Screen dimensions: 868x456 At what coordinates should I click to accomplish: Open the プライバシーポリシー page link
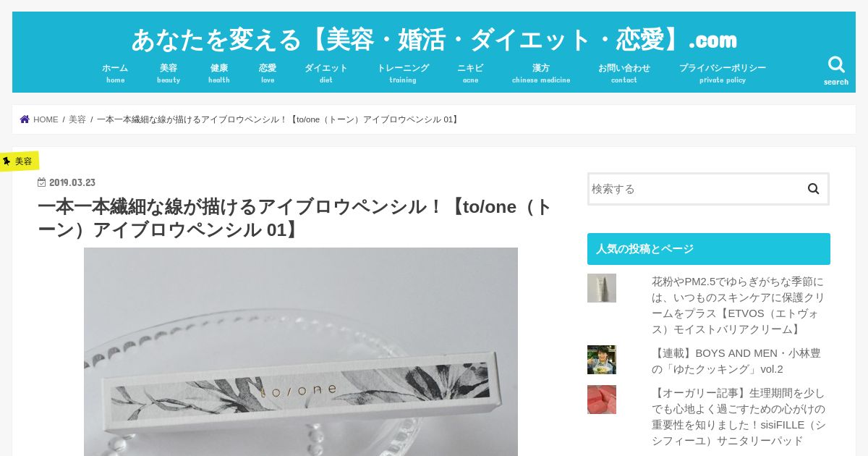point(723,73)
